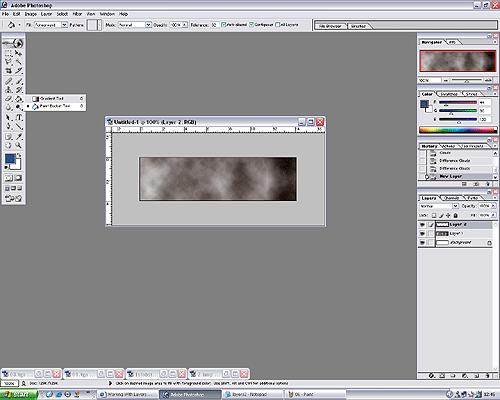Open the File Browser tab
The height and width of the screenshot is (400, 500).
pyautogui.click(x=330, y=26)
